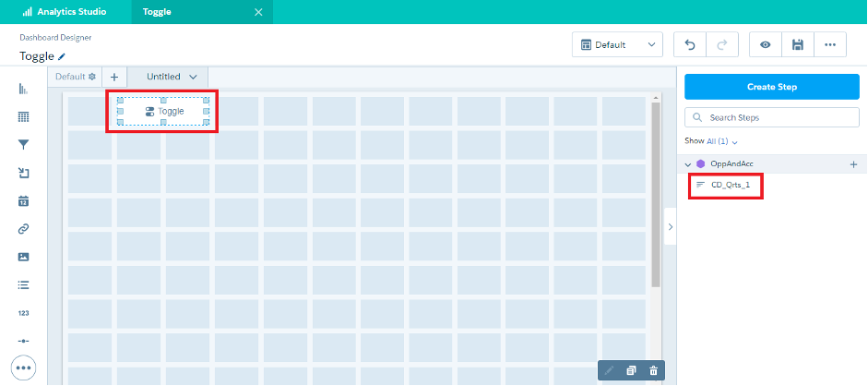Click the duplicate widget icon in action bar
The height and width of the screenshot is (386, 868).
(631, 370)
